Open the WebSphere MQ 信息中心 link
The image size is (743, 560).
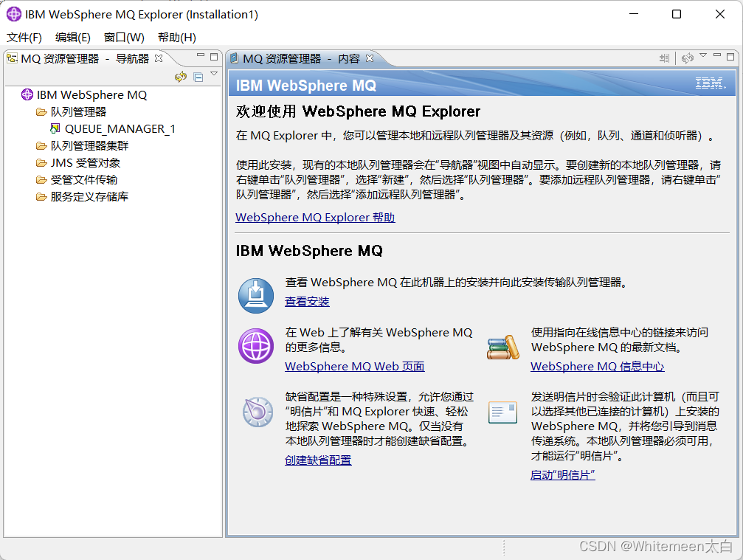[598, 366]
